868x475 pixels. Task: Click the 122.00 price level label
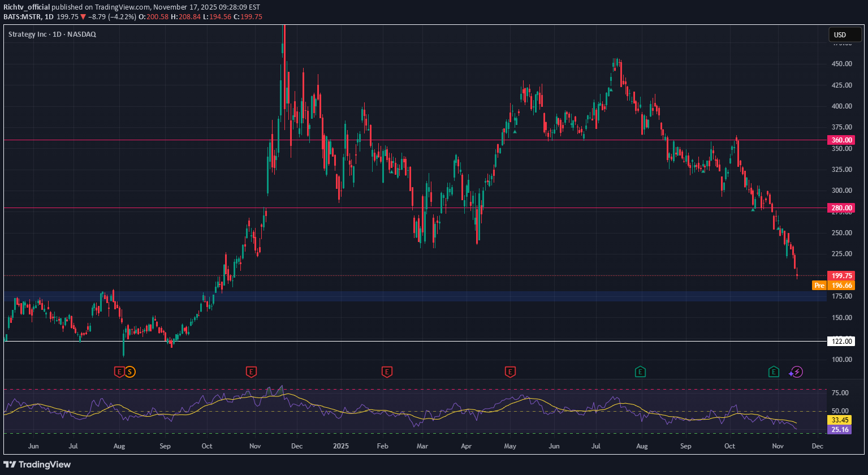(x=841, y=342)
